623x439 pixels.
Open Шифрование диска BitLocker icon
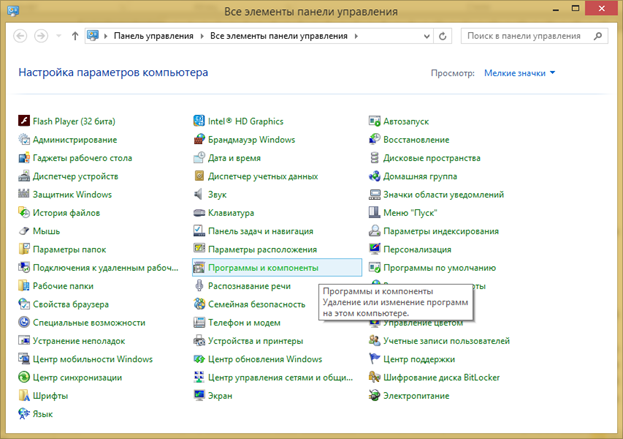(374, 377)
